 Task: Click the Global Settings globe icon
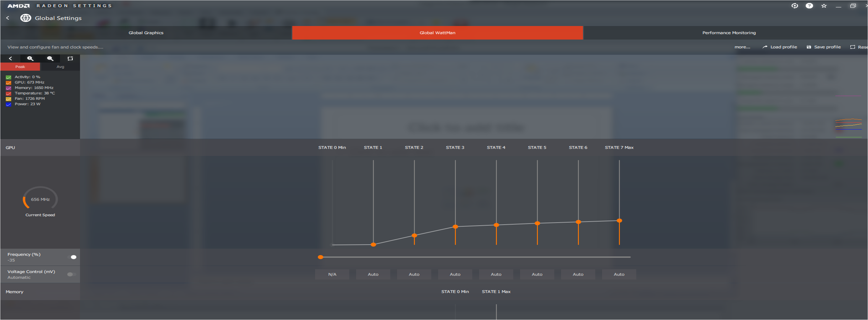26,18
